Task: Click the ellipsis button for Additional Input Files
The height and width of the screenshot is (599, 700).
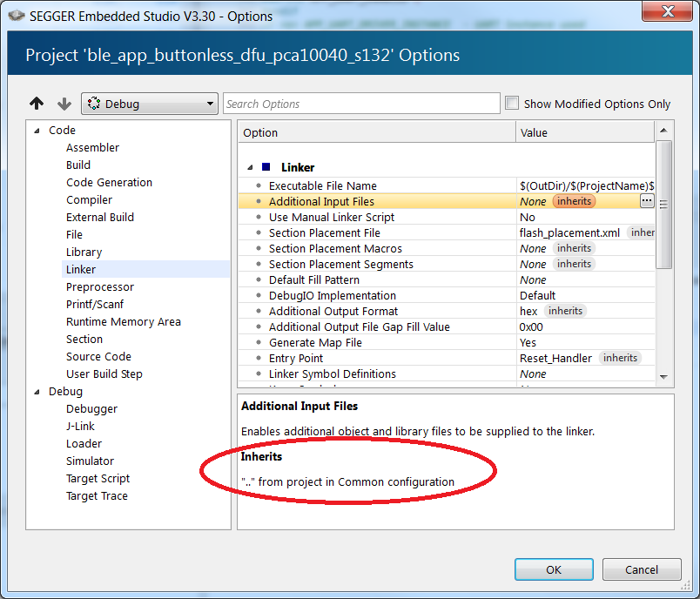Action: 647,201
